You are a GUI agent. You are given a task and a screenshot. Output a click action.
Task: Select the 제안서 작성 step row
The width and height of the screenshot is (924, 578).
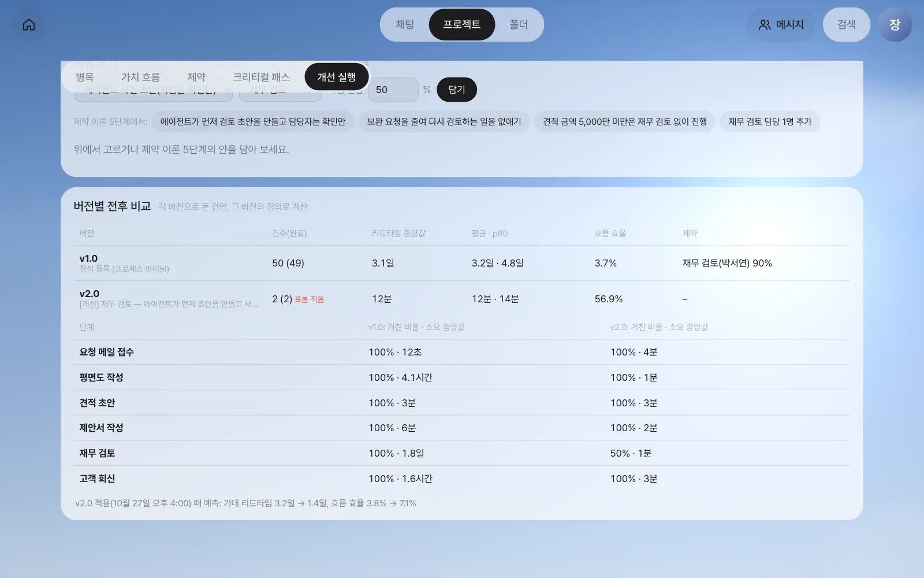pyautogui.click(x=462, y=428)
